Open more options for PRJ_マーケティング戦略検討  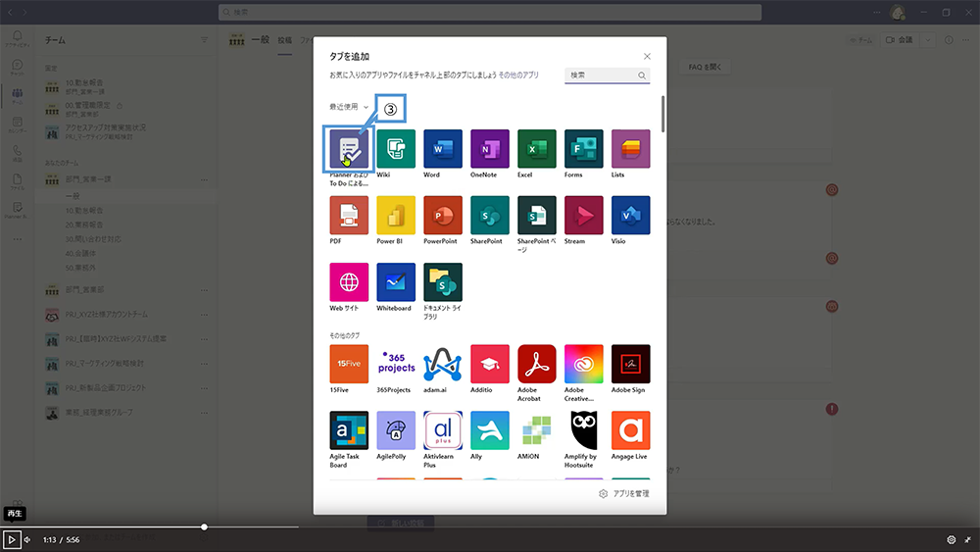point(204,364)
